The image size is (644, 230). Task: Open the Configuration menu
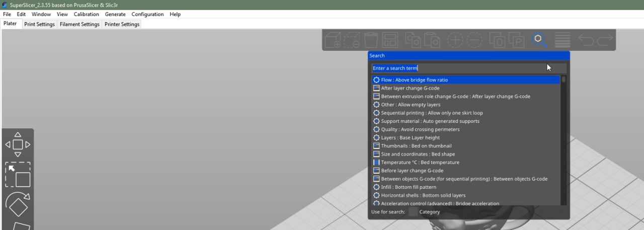click(148, 14)
